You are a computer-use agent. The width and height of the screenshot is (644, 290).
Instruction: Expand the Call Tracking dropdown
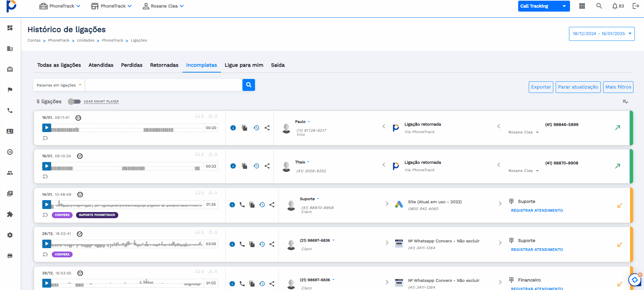(x=544, y=6)
